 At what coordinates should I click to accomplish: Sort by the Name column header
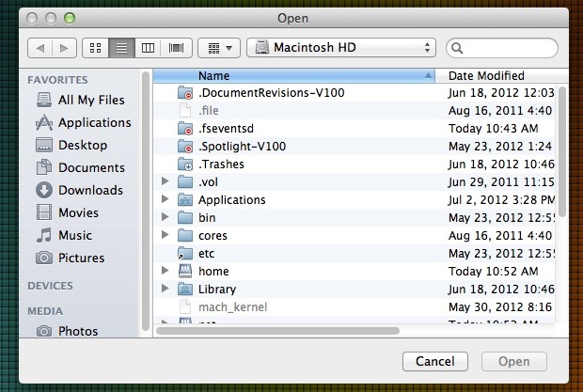pyautogui.click(x=293, y=76)
